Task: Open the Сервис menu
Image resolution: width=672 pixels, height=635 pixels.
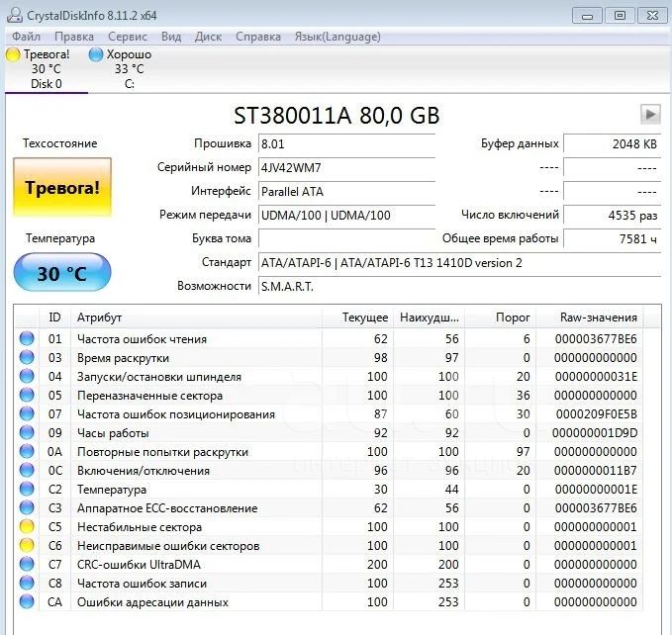Action: point(128,37)
